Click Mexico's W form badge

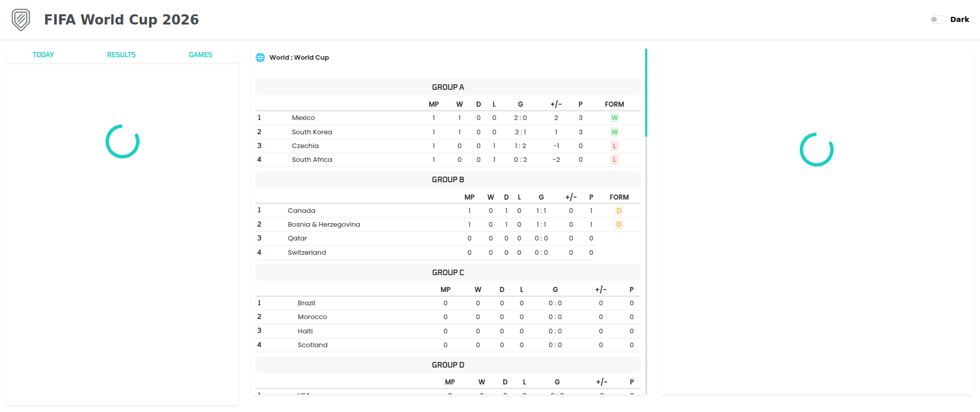tap(615, 118)
